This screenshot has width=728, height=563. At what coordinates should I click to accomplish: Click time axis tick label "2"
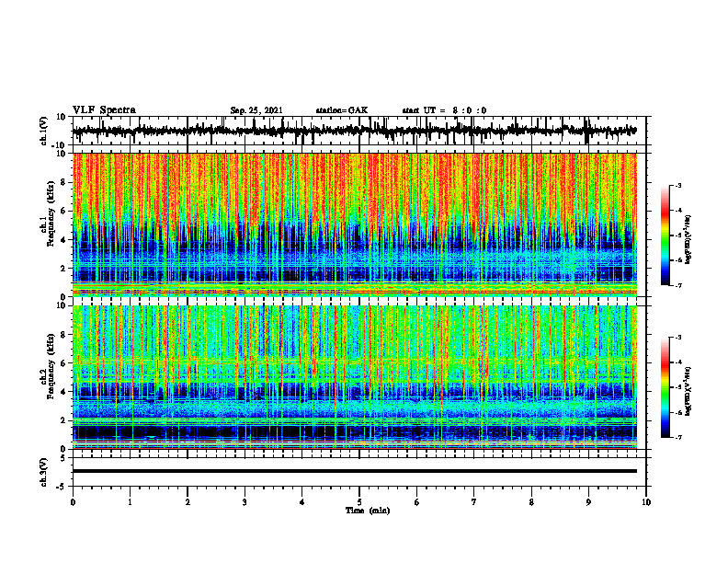coord(188,502)
